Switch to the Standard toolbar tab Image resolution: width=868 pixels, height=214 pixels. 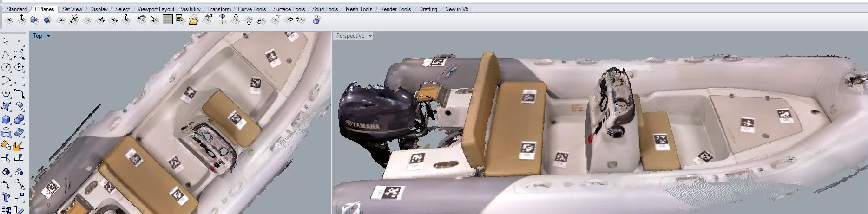pos(17,9)
